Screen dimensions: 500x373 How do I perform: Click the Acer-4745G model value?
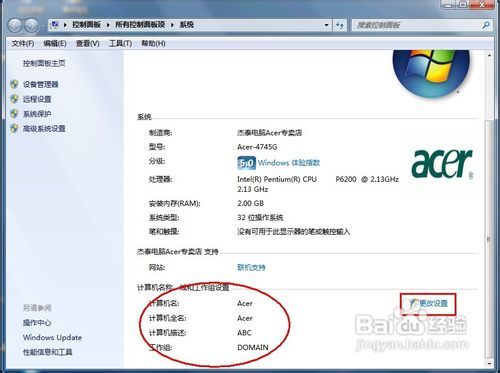point(257,147)
